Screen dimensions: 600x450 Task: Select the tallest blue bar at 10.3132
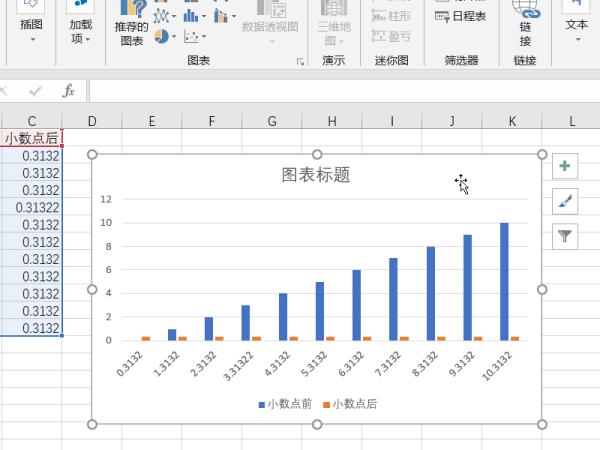tap(504, 282)
